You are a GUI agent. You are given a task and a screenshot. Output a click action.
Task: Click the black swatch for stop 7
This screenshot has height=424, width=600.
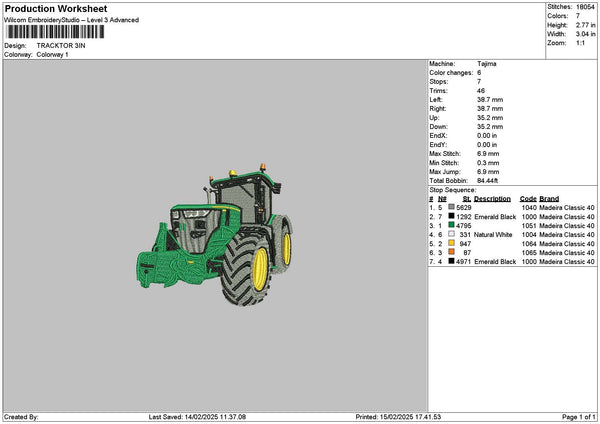[452, 261]
